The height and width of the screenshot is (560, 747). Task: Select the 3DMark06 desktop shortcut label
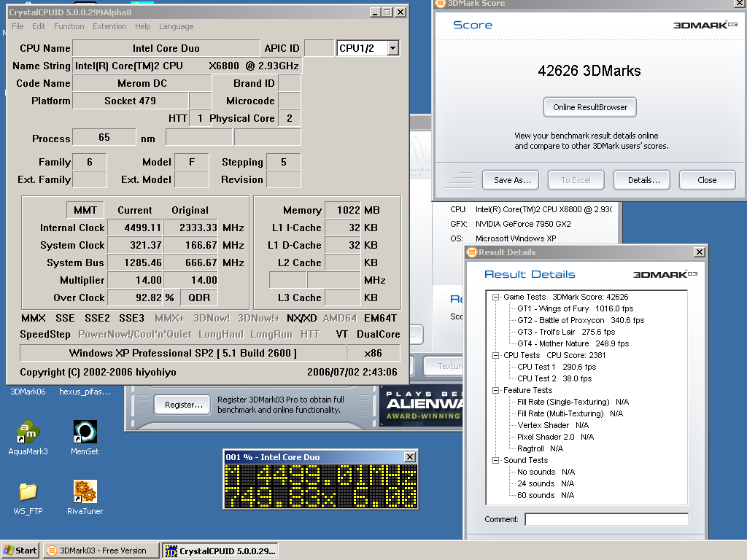(x=28, y=392)
